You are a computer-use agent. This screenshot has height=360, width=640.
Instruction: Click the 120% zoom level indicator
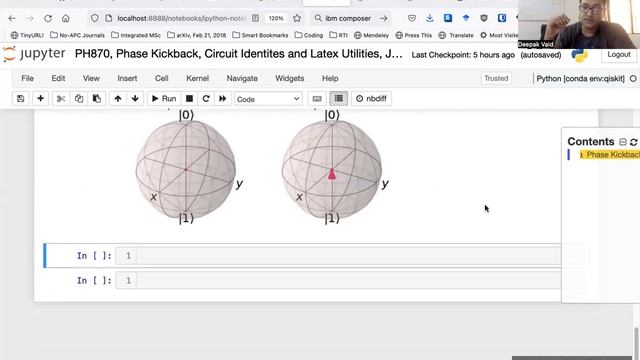coord(276,18)
